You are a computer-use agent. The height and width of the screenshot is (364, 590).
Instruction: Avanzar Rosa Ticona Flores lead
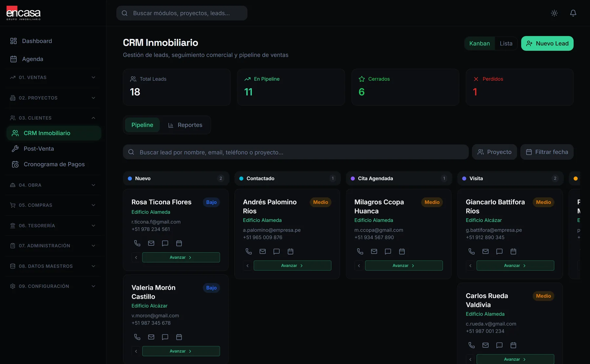pos(181,257)
